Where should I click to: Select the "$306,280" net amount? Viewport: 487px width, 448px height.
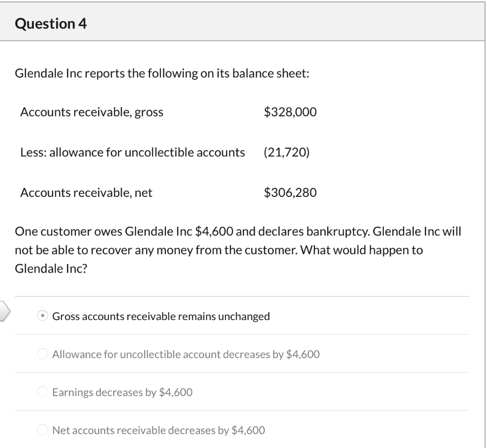click(x=291, y=193)
